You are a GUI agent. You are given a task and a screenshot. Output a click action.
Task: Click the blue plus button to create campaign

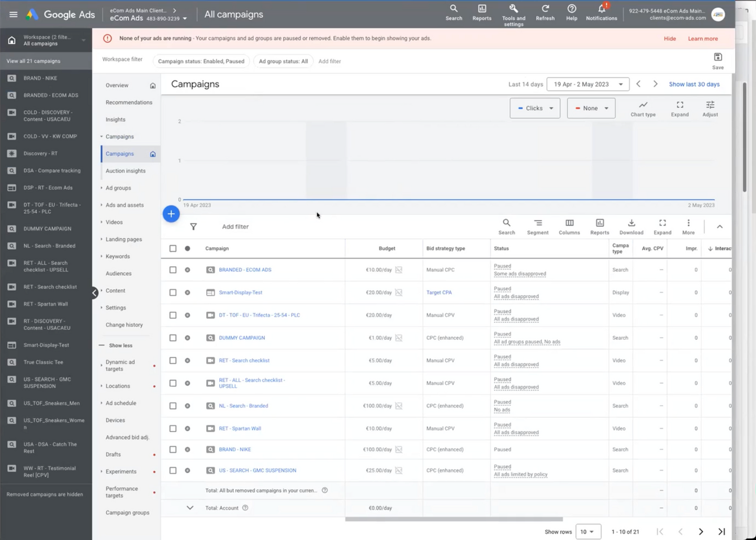click(x=171, y=214)
